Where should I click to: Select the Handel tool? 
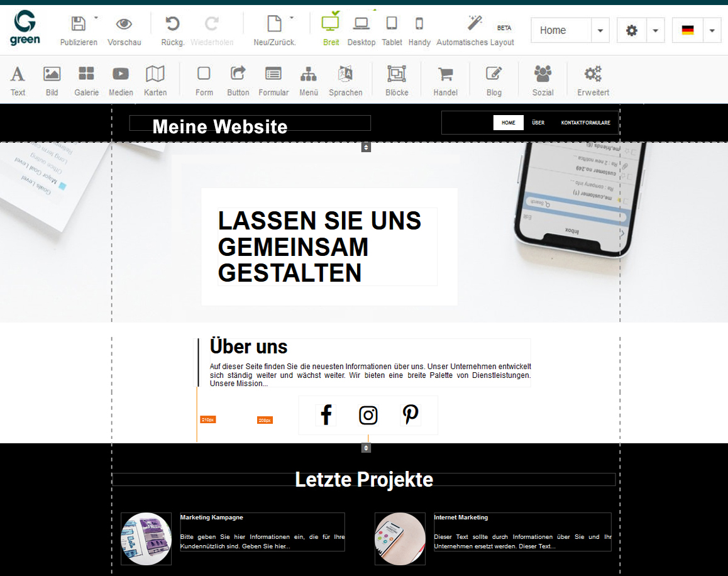click(x=445, y=80)
